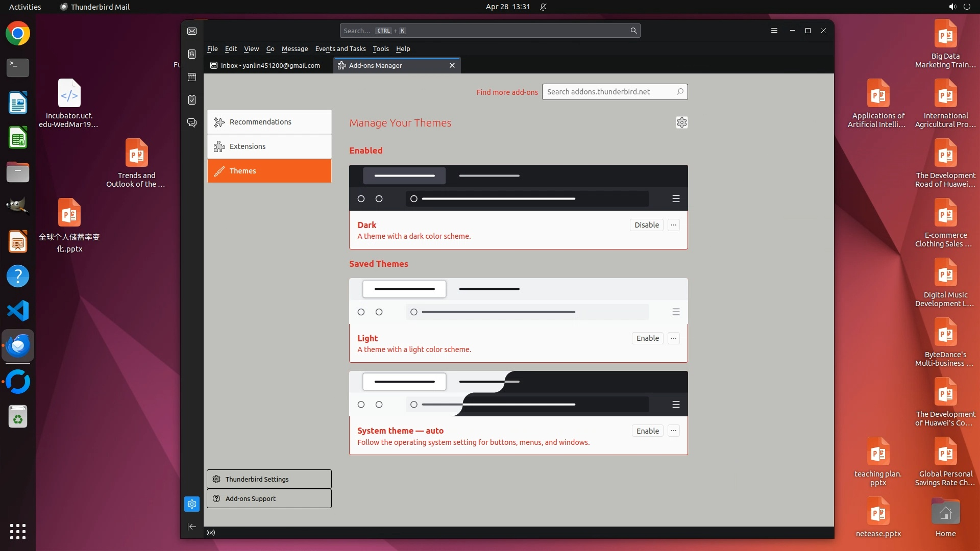Select Extensions in the add-ons sidebar
This screenshot has width=980, height=551.
tap(269, 146)
